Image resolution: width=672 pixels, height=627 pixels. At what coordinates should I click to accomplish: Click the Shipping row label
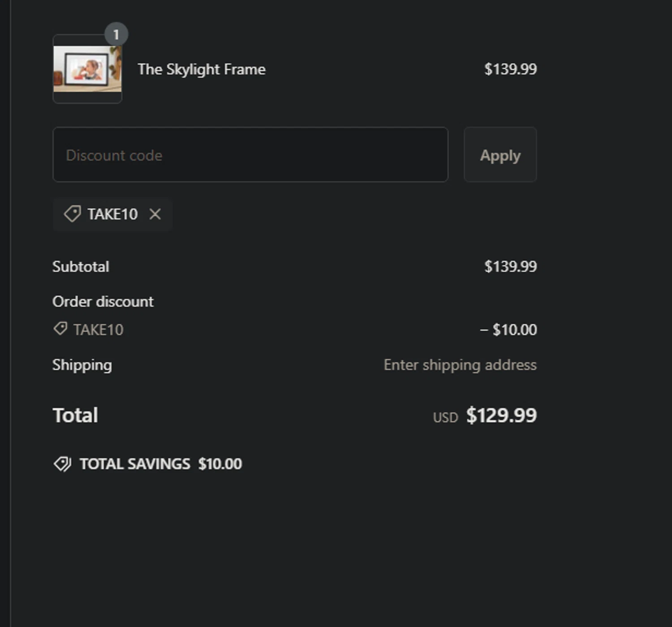coord(82,365)
